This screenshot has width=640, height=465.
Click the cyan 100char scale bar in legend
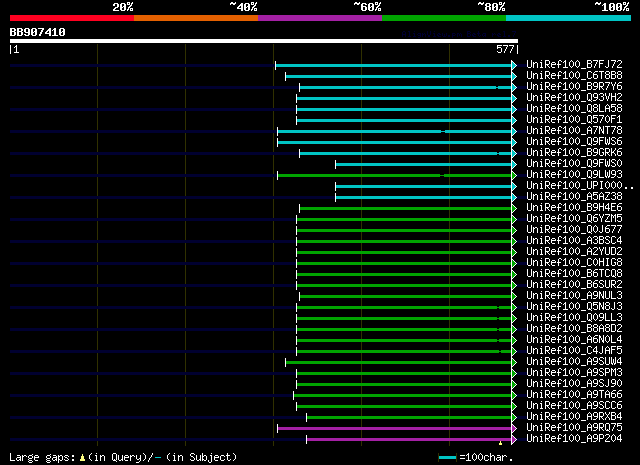[x=447, y=458]
